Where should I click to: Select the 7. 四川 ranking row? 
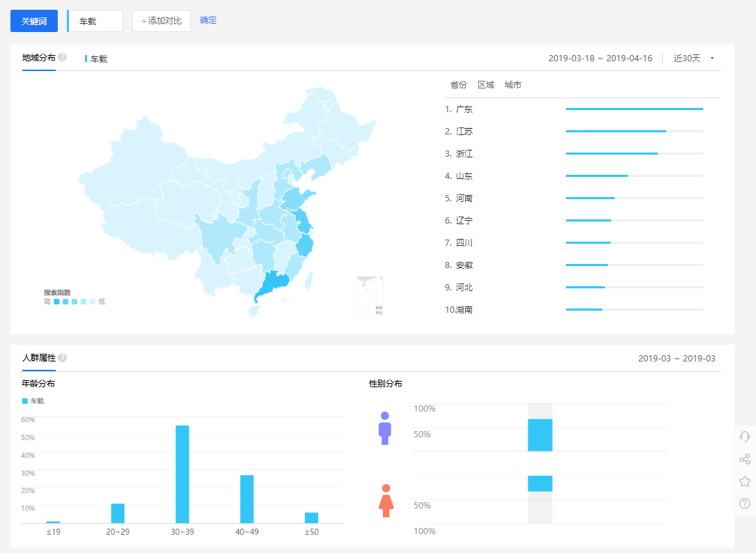click(574, 243)
